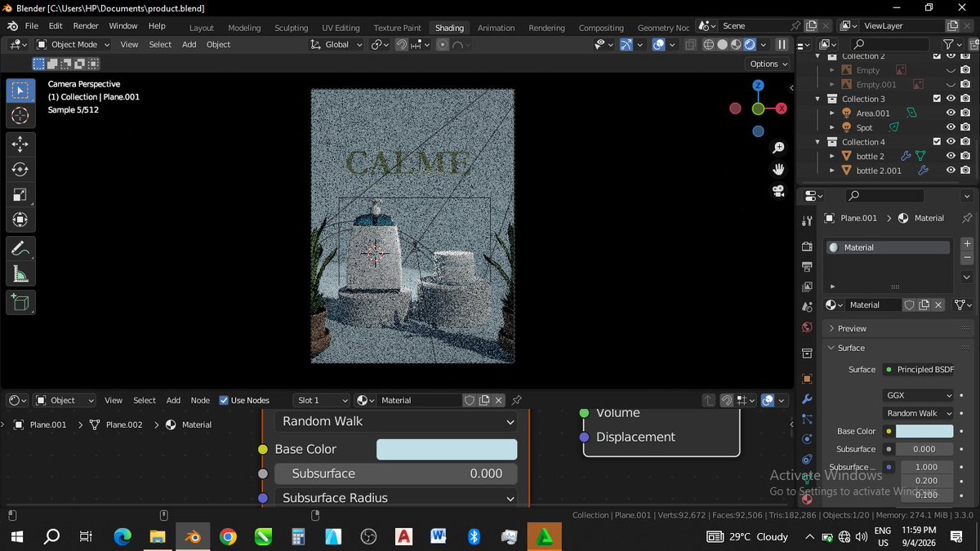The width and height of the screenshot is (980, 551).
Task: Switch to the UV Editing workspace tab
Action: [x=341, y=28]
